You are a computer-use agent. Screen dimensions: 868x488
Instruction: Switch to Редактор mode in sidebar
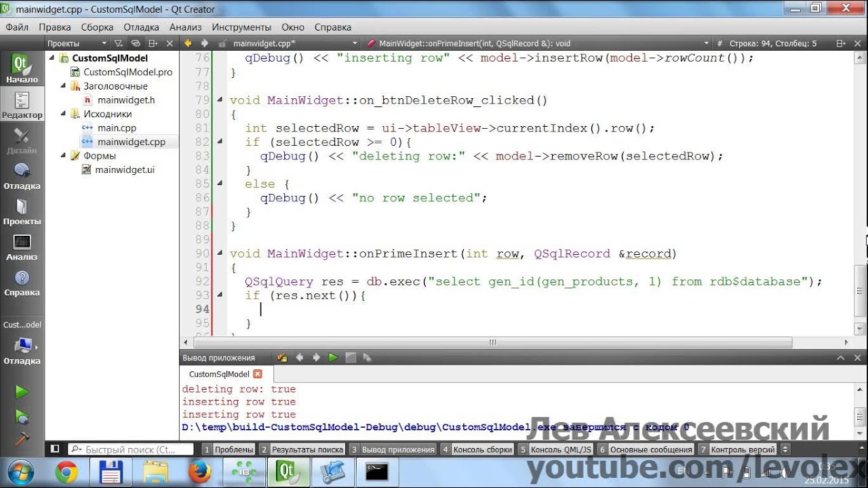point(22,105)
